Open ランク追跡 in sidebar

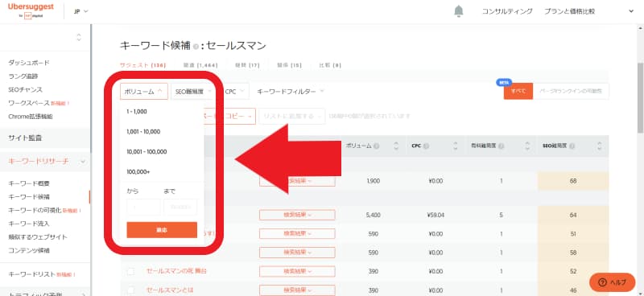point(23,76)
